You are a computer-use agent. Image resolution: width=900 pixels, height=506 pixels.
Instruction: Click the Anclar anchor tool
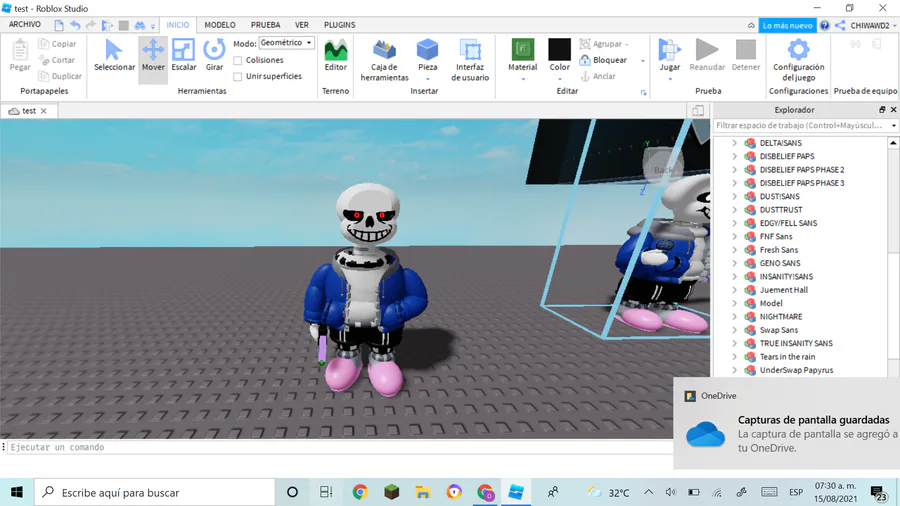pyautogui.click(x=598, y=76)
